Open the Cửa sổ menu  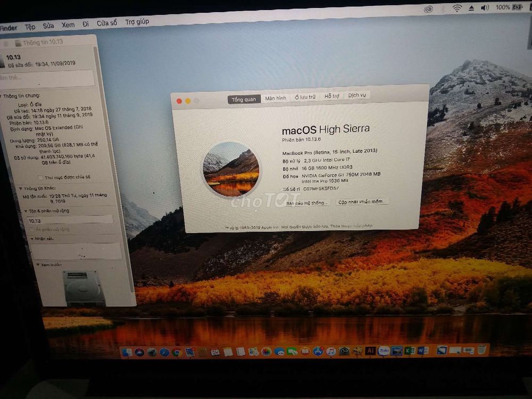click(107, 23)
